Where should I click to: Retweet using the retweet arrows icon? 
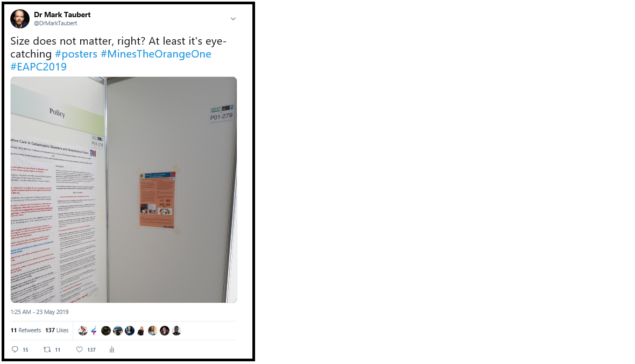(x=47, y=349)
